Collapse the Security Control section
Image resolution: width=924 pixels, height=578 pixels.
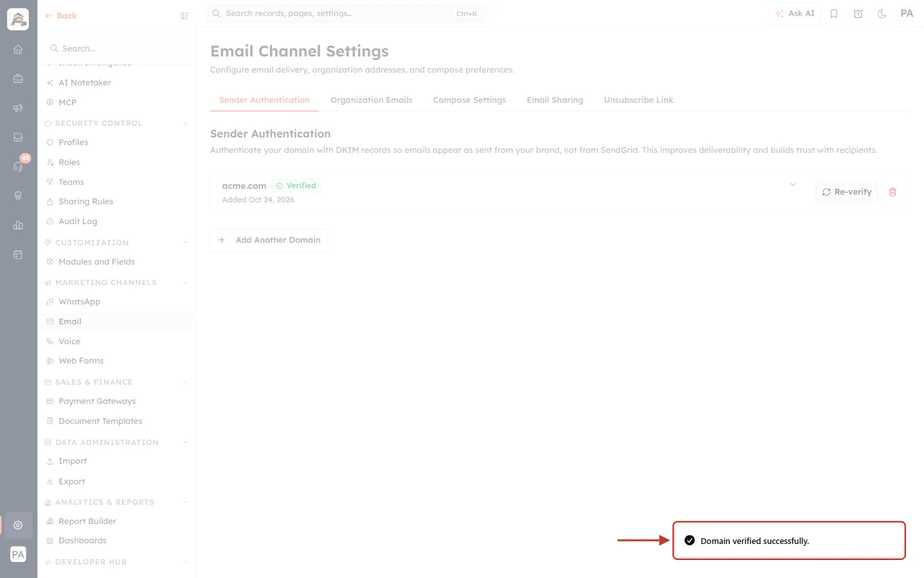pyautogui.click(x=185, y=123)
